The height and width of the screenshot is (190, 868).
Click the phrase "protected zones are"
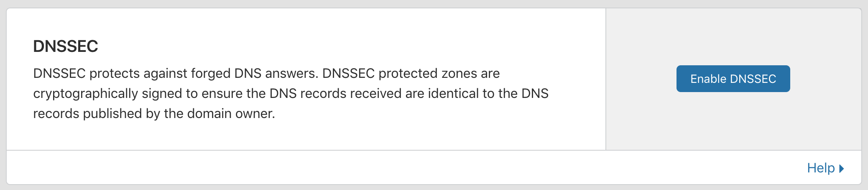439,73
